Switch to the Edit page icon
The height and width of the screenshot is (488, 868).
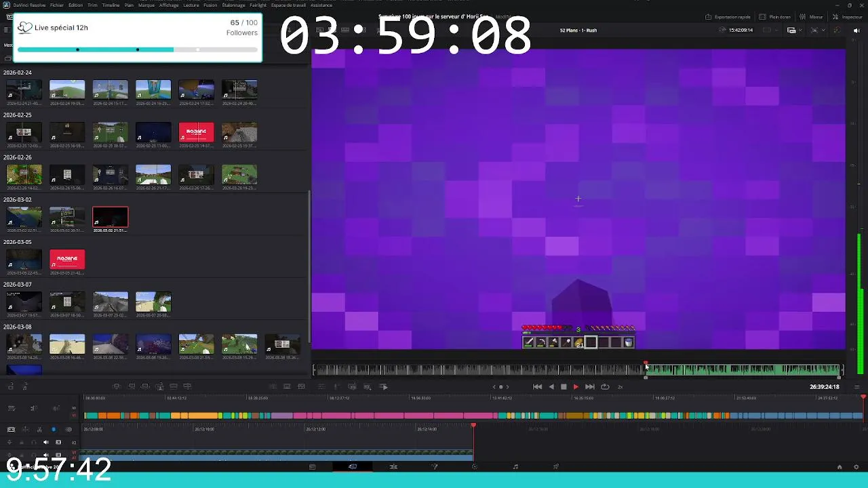coord(393,466)
